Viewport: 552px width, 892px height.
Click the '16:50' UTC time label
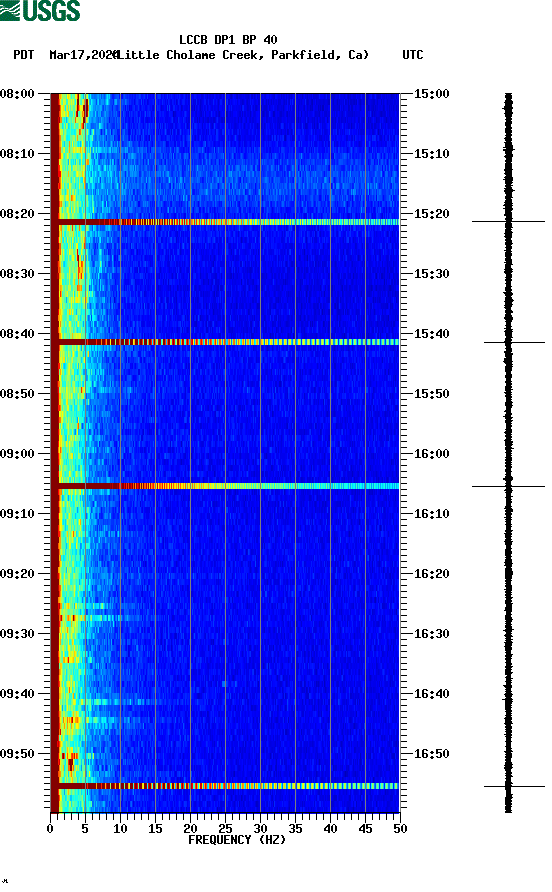coord(431,754)
